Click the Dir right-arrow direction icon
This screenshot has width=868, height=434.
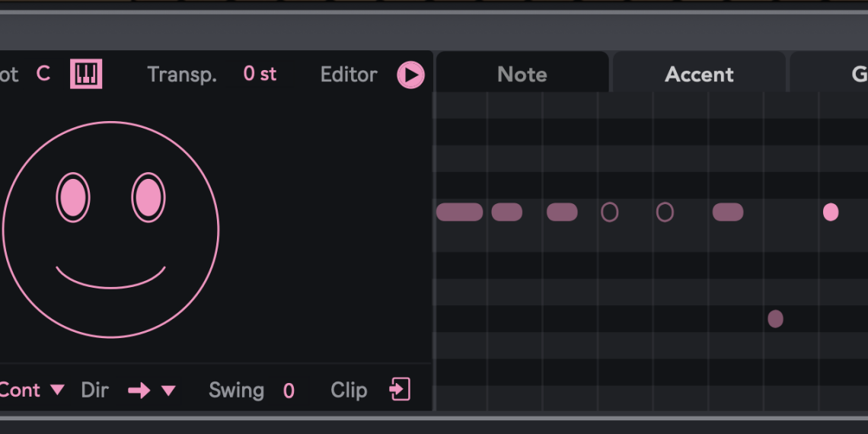point(139,391)
